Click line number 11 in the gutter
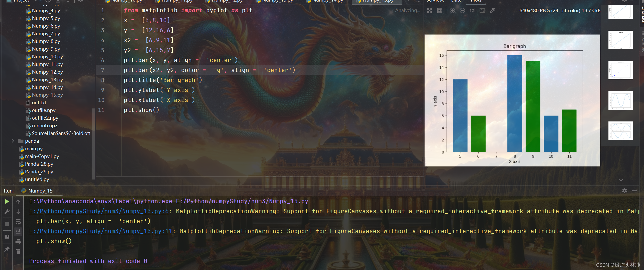Image resolution: width=644 pixels, height=270 pixels. (102, 110)
